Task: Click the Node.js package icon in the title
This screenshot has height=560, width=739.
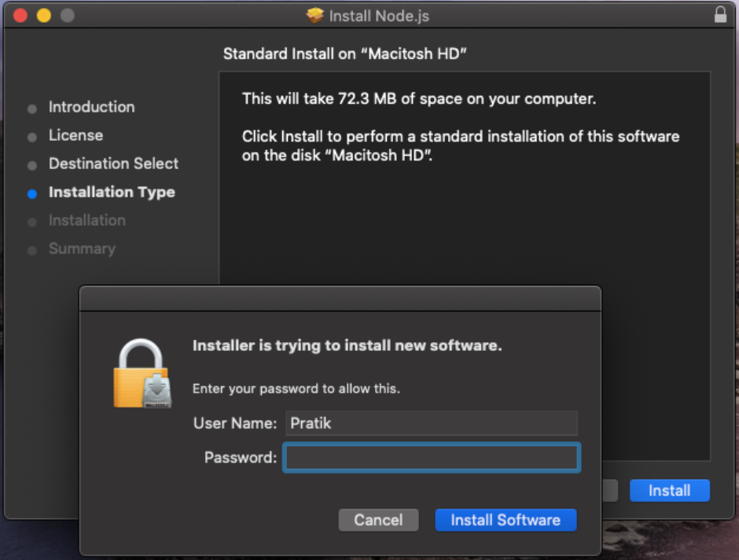Action: tap(314, 16)
